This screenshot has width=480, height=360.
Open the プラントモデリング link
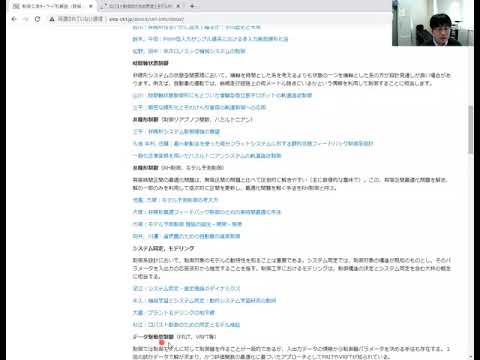coord(173,313)
